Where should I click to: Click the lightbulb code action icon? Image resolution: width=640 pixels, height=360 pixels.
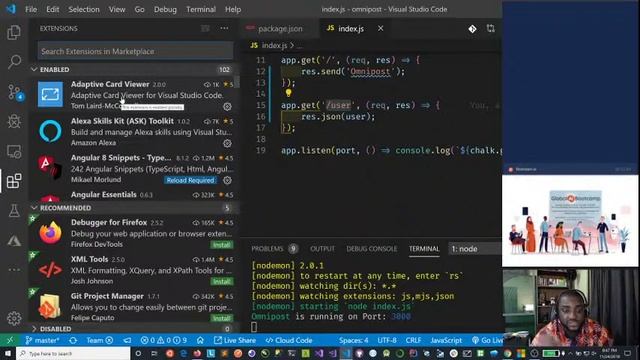(288, 93)
